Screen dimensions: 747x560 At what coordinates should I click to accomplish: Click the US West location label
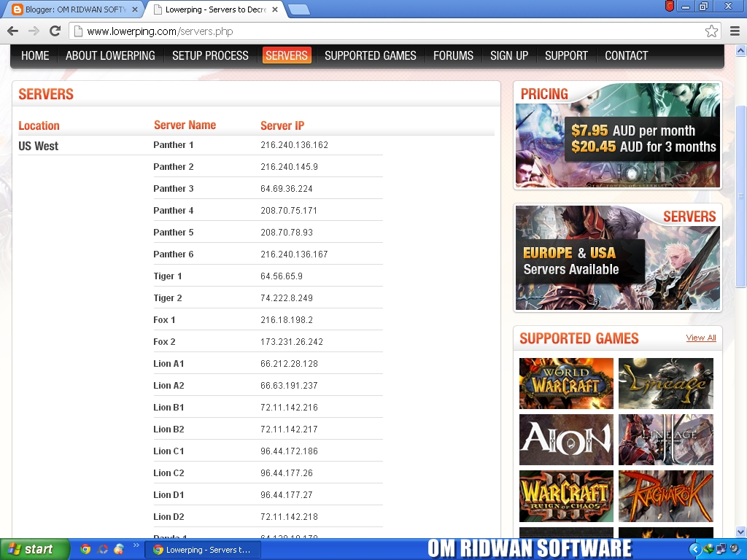(x=38, y=146)
